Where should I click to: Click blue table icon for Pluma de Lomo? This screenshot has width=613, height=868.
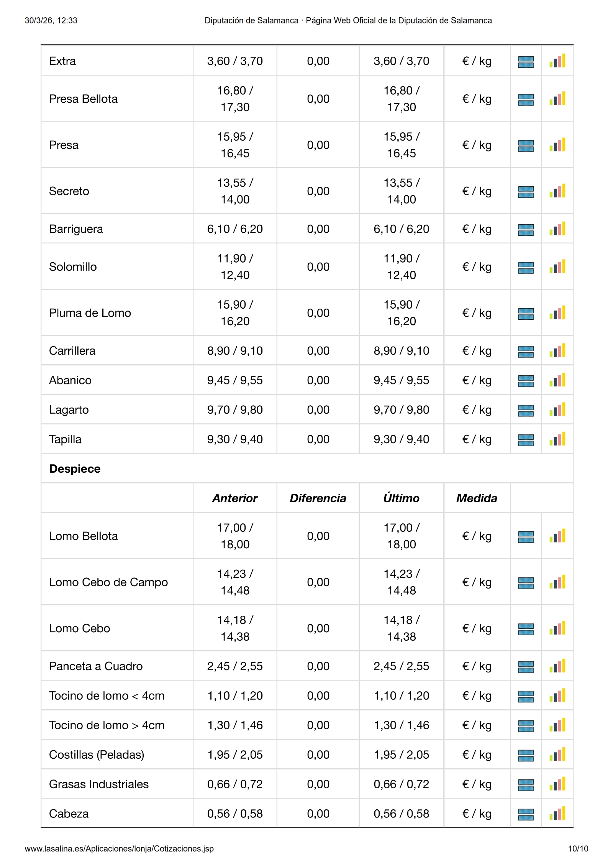pos(526,313)
